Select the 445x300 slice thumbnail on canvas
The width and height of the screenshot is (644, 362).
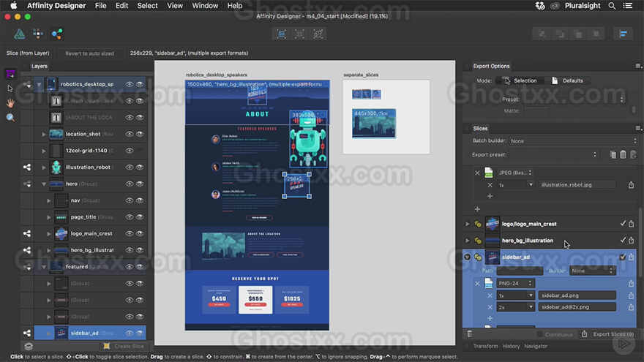coord(374,123)
